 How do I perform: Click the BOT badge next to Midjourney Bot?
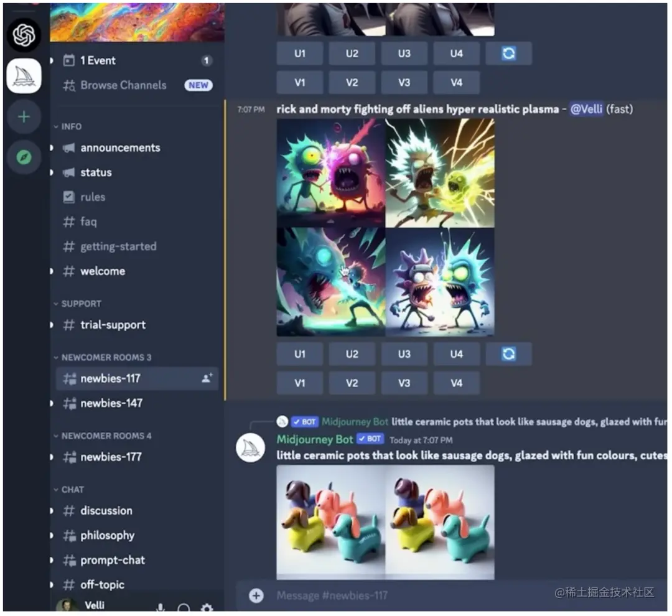pos(370,439)
